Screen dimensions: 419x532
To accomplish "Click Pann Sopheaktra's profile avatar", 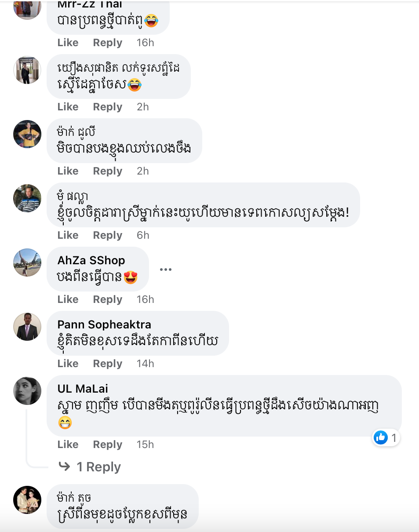I will pos(27,327).
